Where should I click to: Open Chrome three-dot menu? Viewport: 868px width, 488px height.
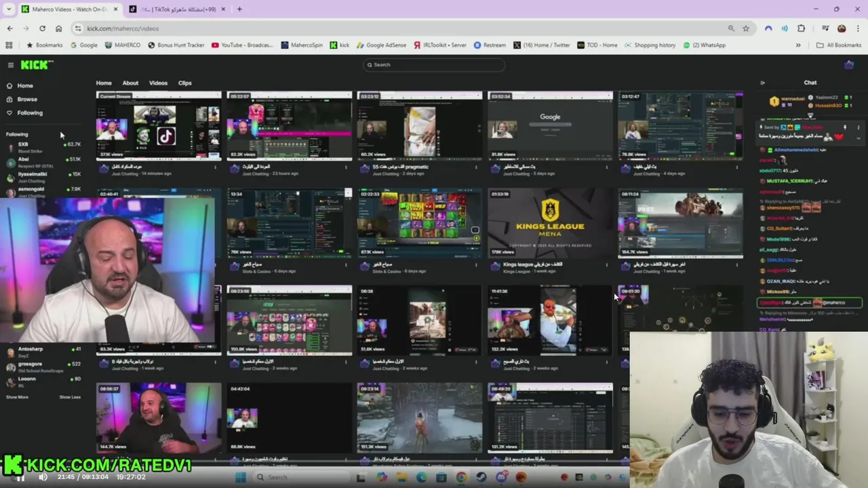tap(858, 28)
